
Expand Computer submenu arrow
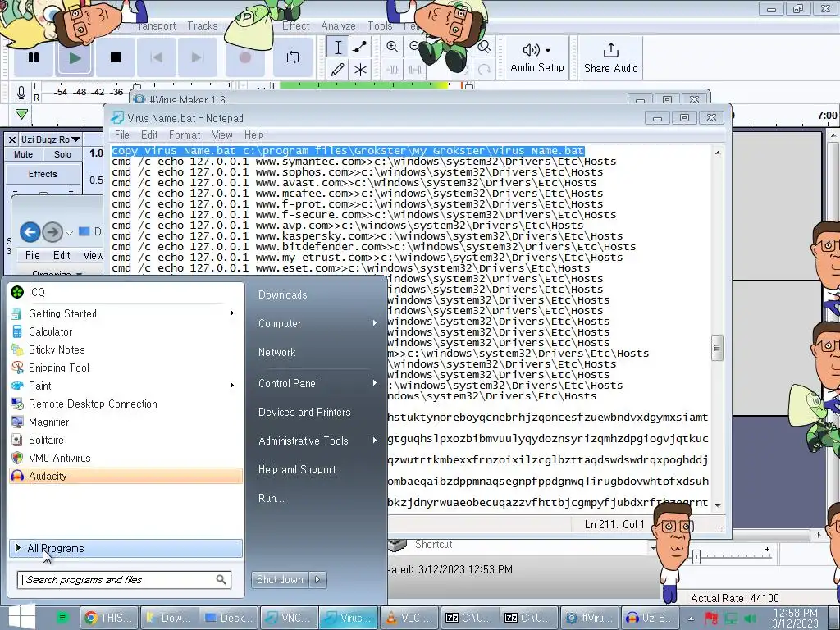[x=375, y=323]
